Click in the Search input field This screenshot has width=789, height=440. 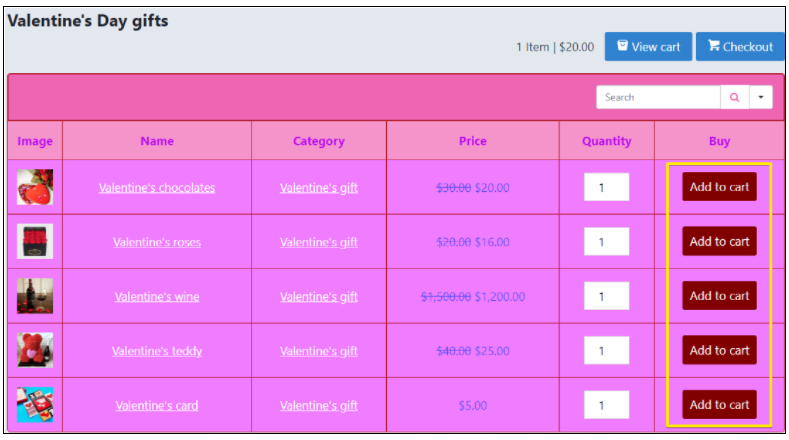tap(658, 97)
